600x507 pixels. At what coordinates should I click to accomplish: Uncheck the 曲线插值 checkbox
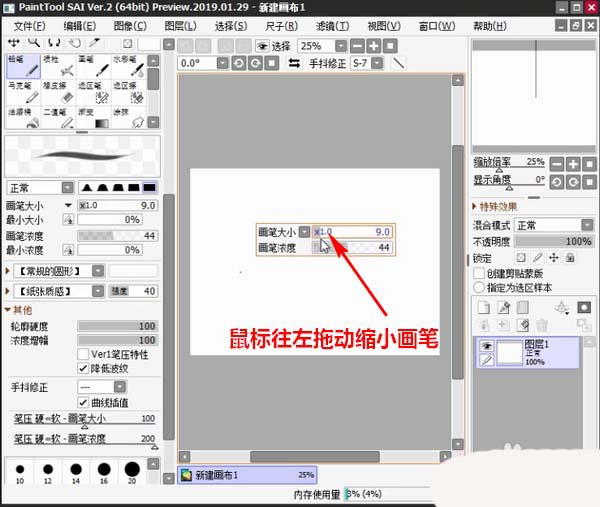[x=83, y=402]
